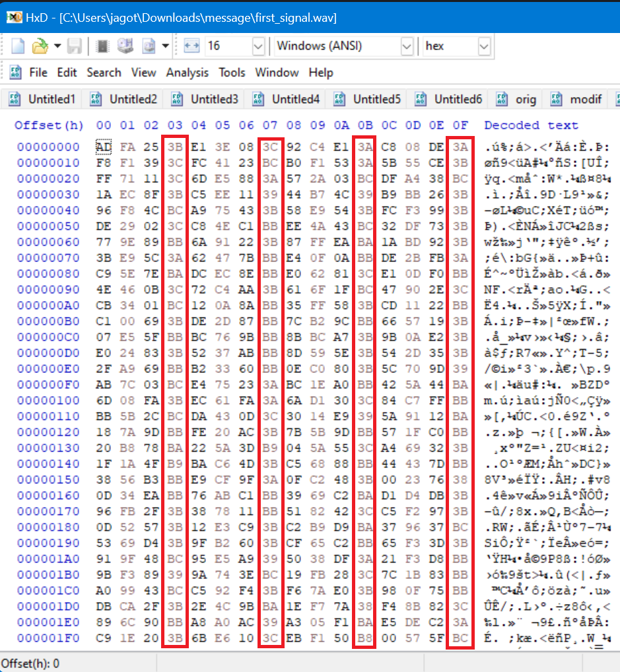Viewport: 620px width, 672px height.
Task: Click the Open main memory chip icon
Action: tap(102, 46)
